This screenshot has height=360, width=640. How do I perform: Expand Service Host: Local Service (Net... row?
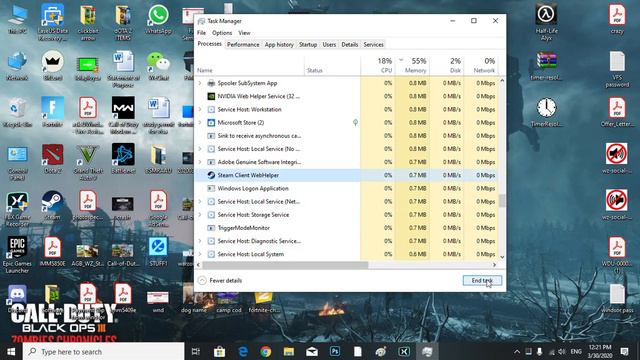pyautogui.click(x=200, y=202)
